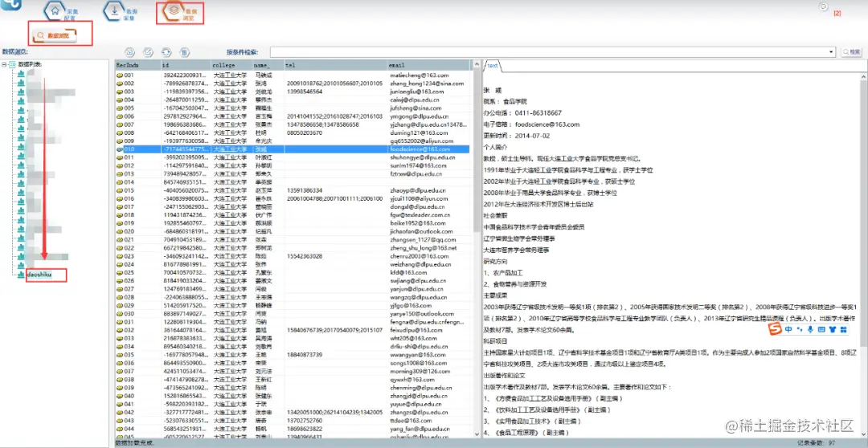868x448 pixels.
Task: Click the blue application logo
Action: click(11, 6)
